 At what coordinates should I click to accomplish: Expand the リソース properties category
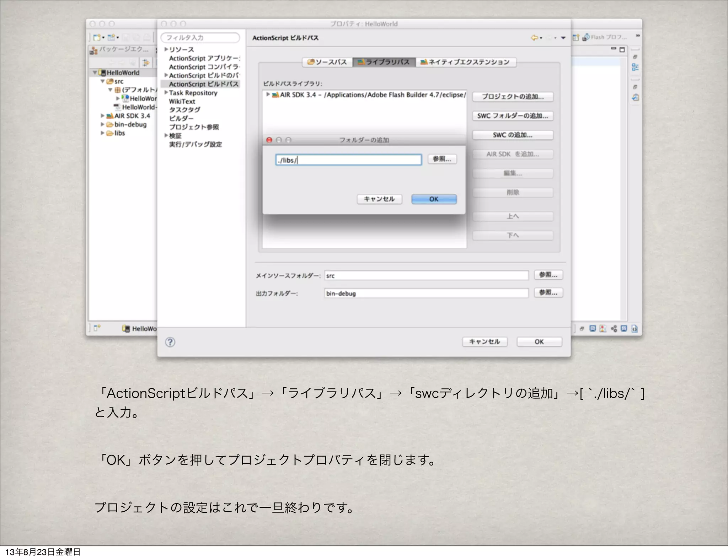click(166, 49)
